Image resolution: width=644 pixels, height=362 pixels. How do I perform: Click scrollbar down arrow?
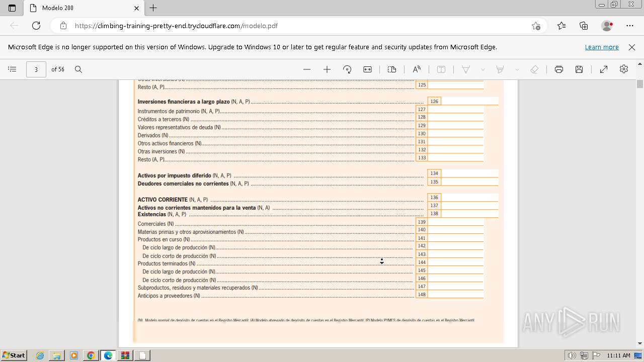640,344
